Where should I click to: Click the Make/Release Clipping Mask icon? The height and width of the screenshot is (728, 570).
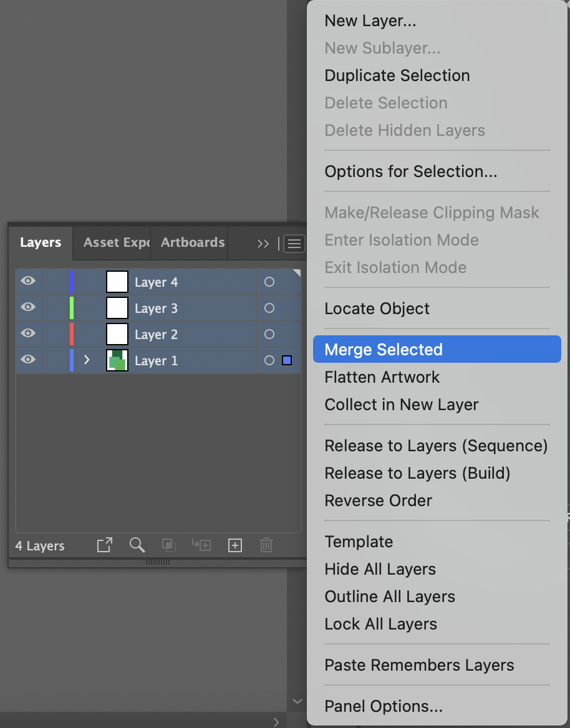[x=168, y=545]
